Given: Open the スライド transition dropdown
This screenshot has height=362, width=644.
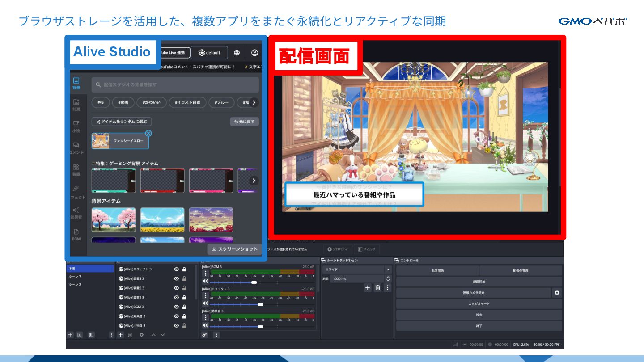Looking at the screenshot, I should (x=357, y=269).
